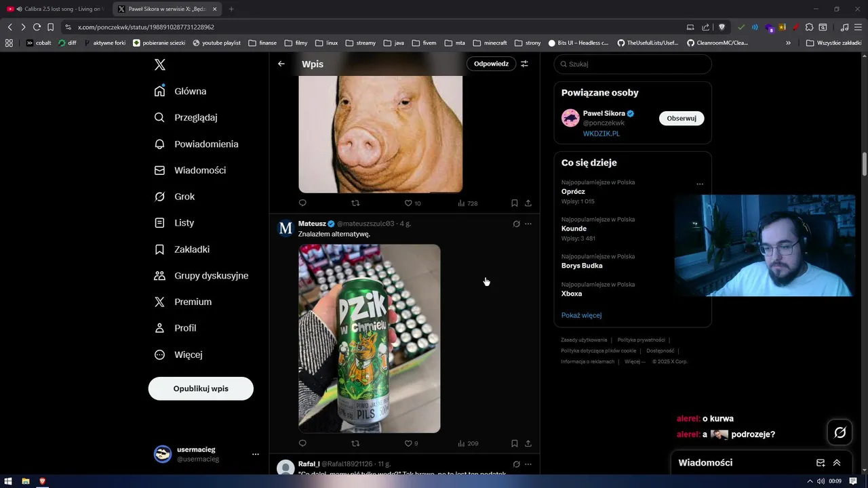This screenshot has height=488, width=868.
Task: Open the WKDZIK.PL link
Action: click(x=601, y=134)
